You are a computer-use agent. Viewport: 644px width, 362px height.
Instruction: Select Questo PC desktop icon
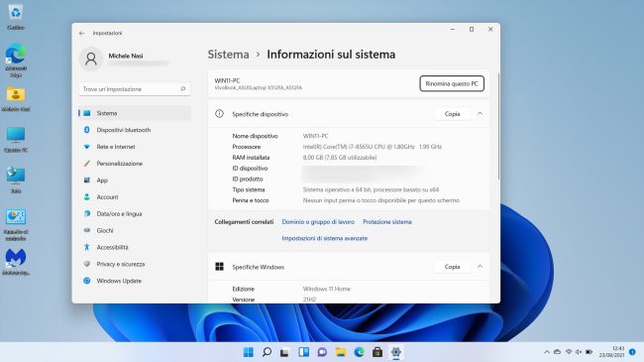[16, 140]
